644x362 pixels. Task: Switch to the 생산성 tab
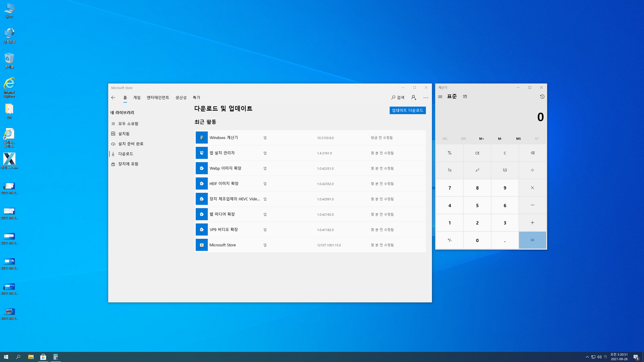coord(181,97)
